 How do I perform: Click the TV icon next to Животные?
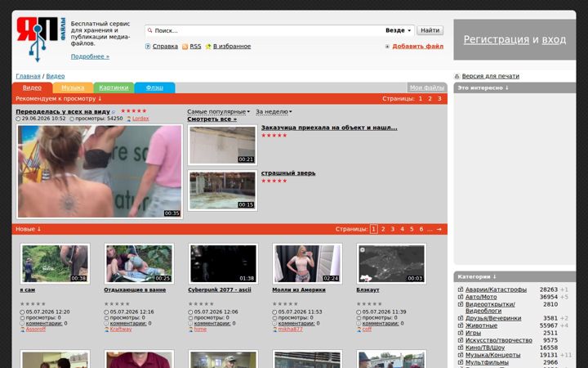coord(461,325)
